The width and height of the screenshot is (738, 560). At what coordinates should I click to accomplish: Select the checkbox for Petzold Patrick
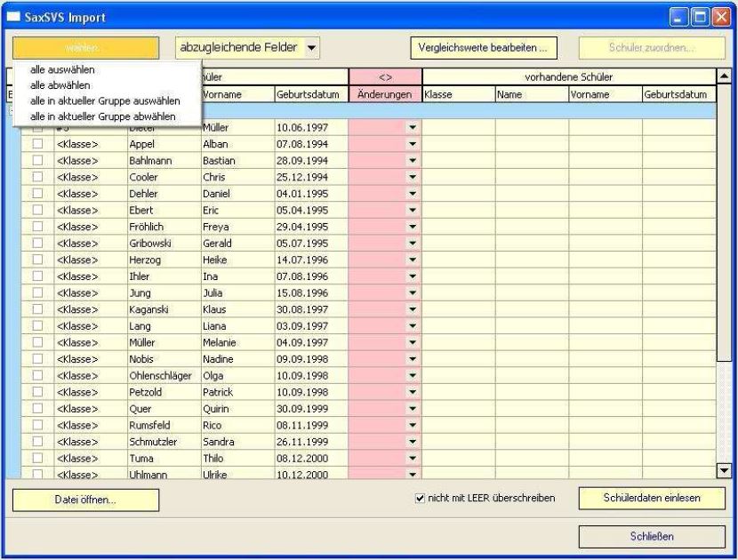[x=37, y=392]
